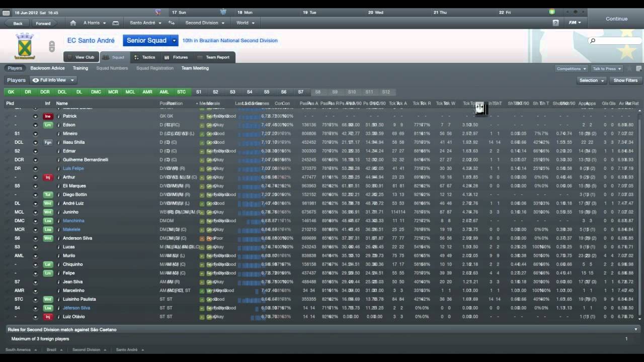Click the Forward navigation button
The height and width of the screenshot is (362, 644).
pyautogui.click(x=43, y=23)
